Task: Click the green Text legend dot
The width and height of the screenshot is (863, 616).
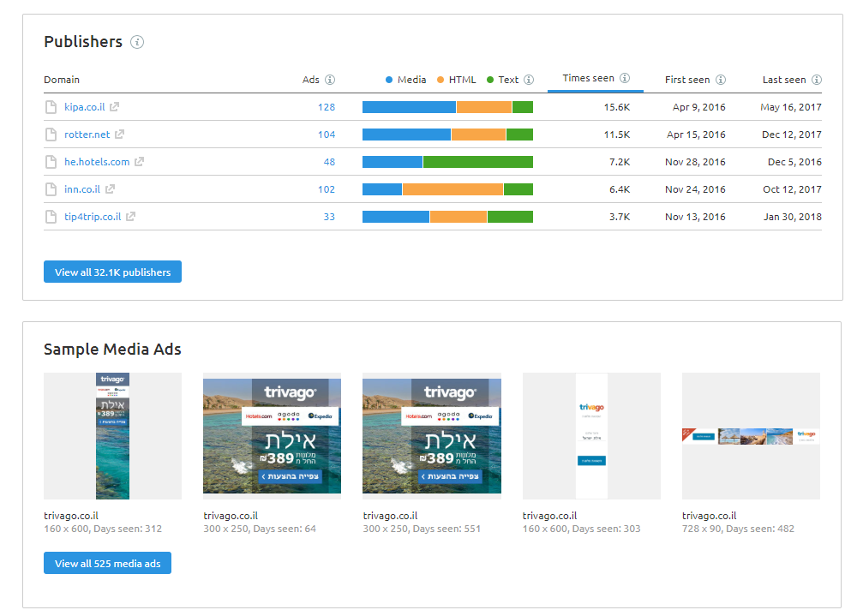Action: [x=490, y=80]
